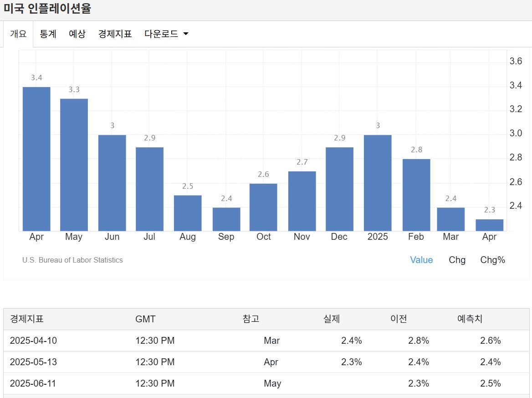Expand the download options chevron
The image size is (532, 398).
coord(185,34)
